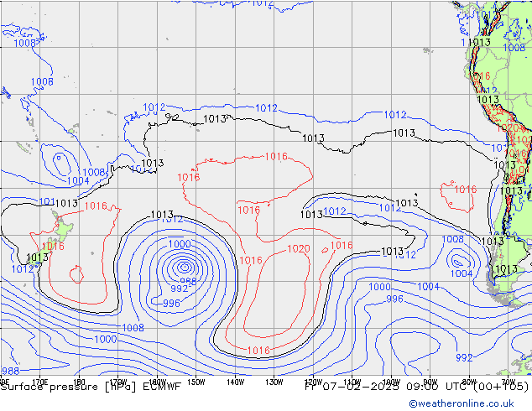The image size is (532, 411).
Task: Click the blue 996 label below the deep low
Action: (171, 303)
